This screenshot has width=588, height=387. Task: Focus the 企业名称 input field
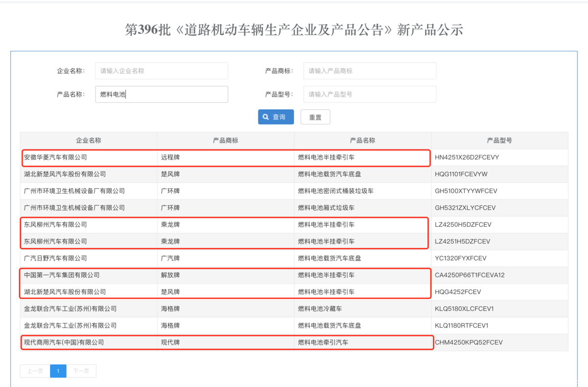pos(162,71)
